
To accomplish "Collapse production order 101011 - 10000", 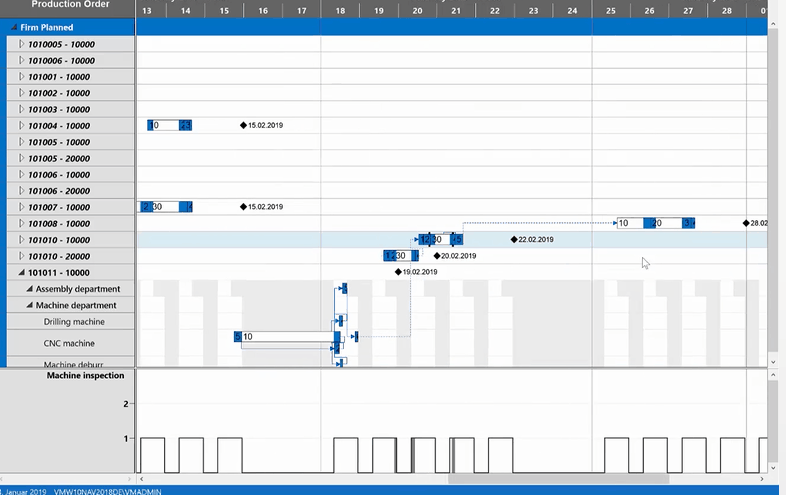I will pos(21,273).
